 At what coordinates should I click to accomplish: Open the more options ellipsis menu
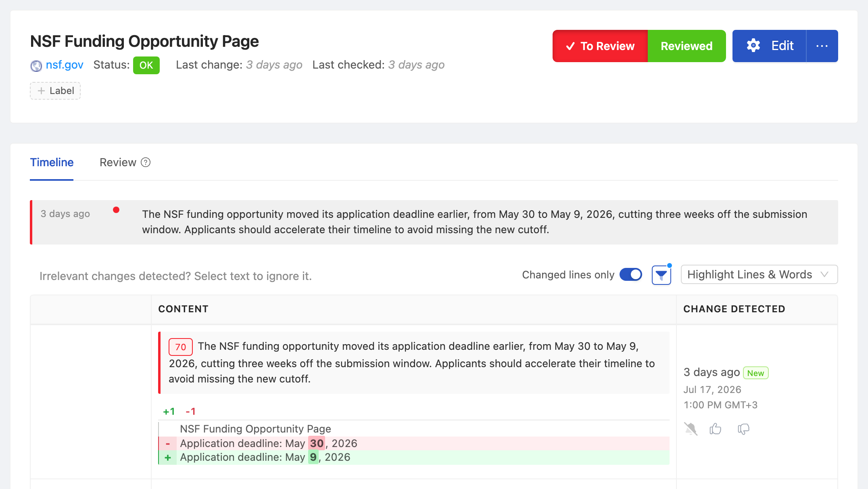822,46
